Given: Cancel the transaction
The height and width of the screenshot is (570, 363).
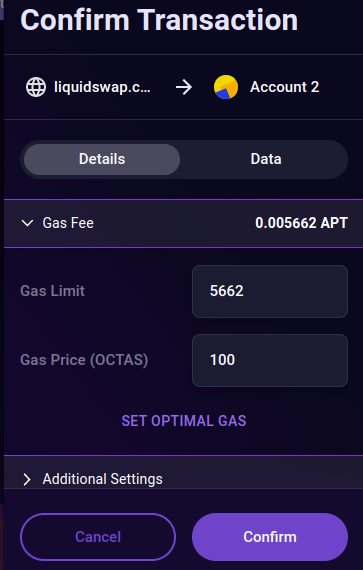Looking at the screenshot, I should click(98, 537).
